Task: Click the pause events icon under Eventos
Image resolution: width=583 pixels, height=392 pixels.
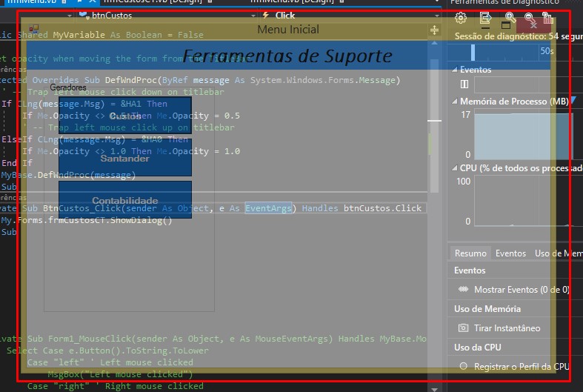Action: coord(464,84)
